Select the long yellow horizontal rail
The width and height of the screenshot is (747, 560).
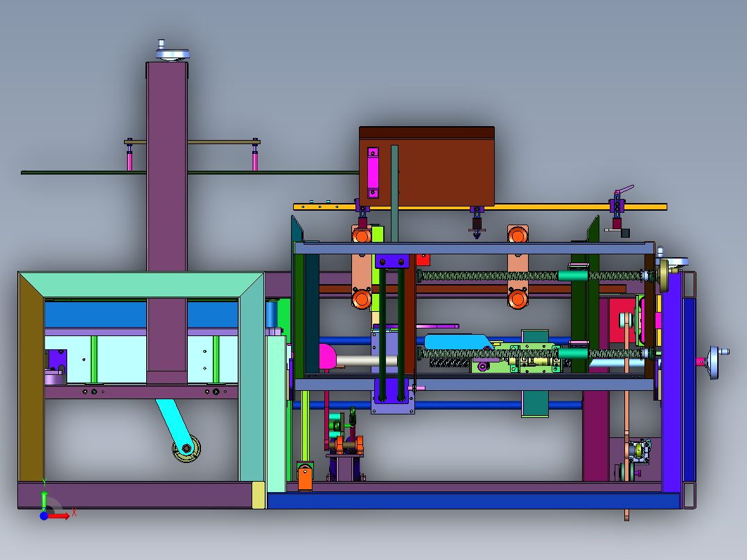coord(480,207)
